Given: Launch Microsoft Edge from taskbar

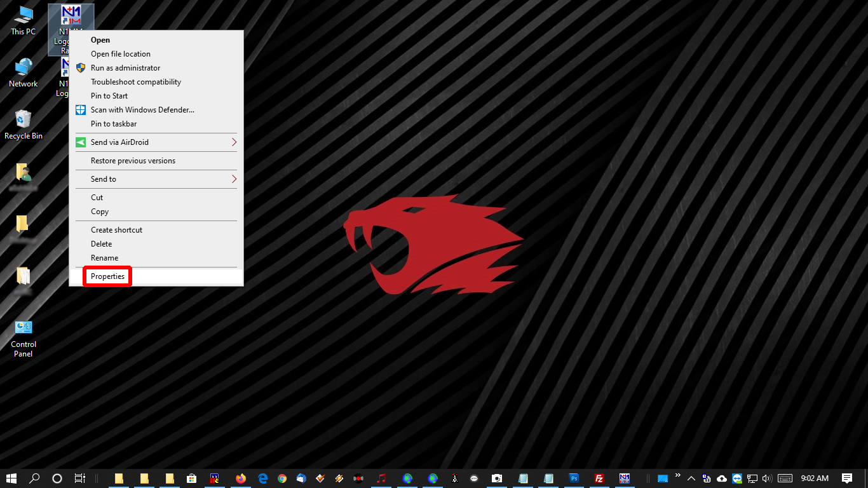Looking at the screenshot, I should pyautogui.click(x=262, y=478).
